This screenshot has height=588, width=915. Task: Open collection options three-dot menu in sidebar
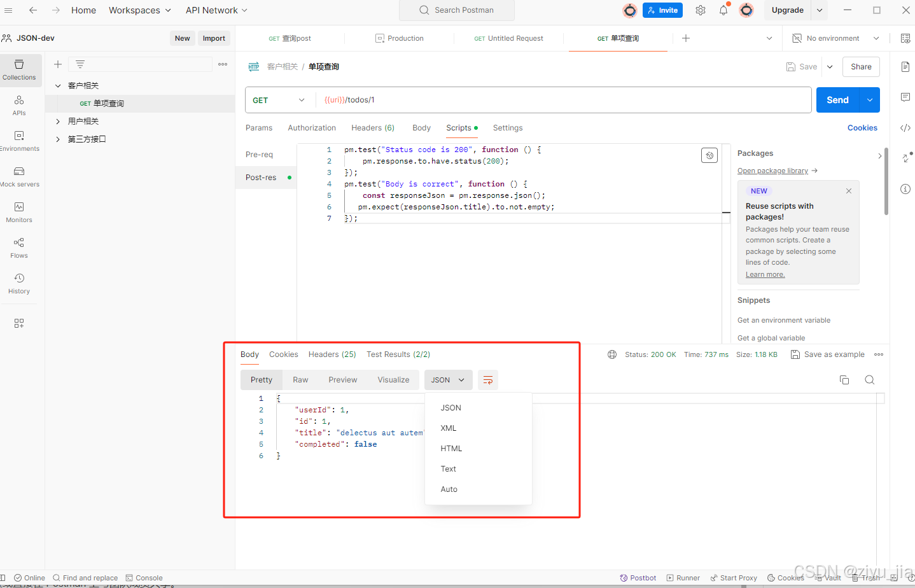pos(223,64)
